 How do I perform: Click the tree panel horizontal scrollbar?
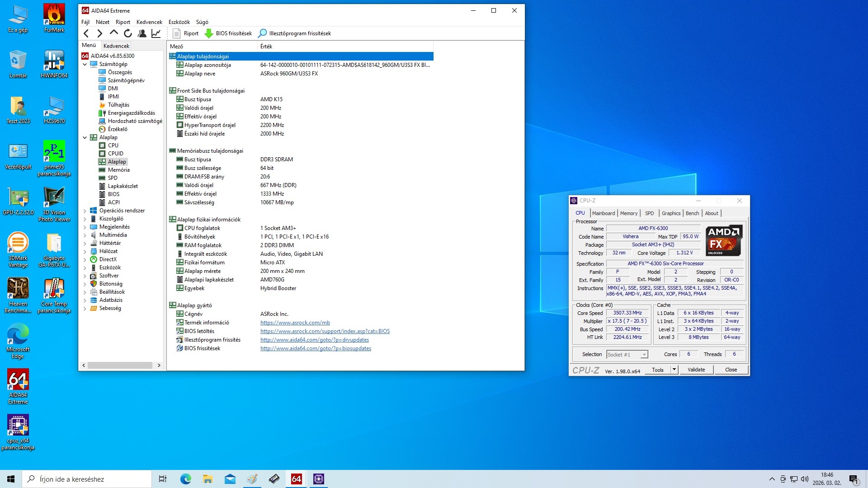122,365
